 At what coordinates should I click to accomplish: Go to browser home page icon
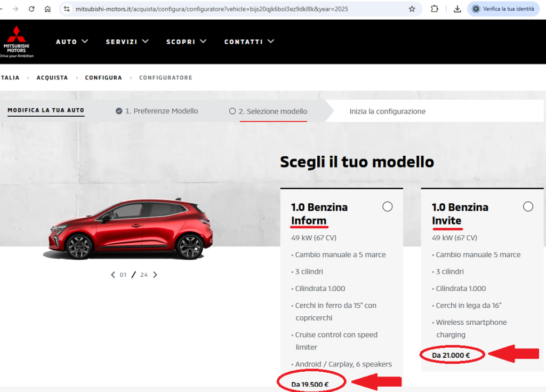click(47, 9)
